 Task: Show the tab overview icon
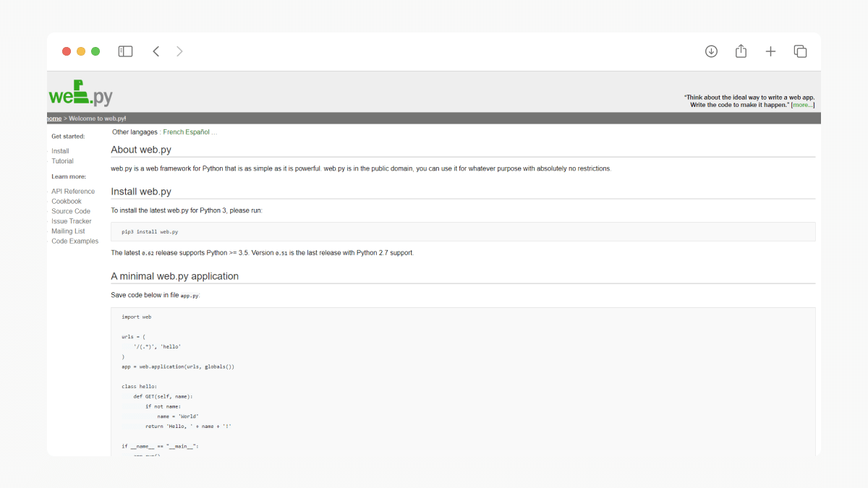[x=800, y=51]
